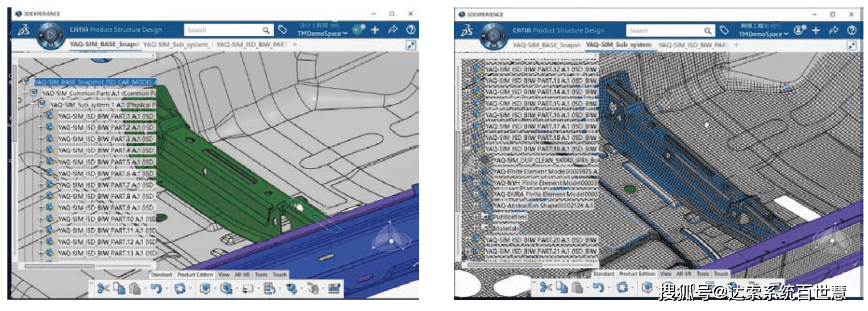Viewport: 868px width, 311px height.
Task: Click the circular Update icon in left window toolbar
Action: [180, 288]
